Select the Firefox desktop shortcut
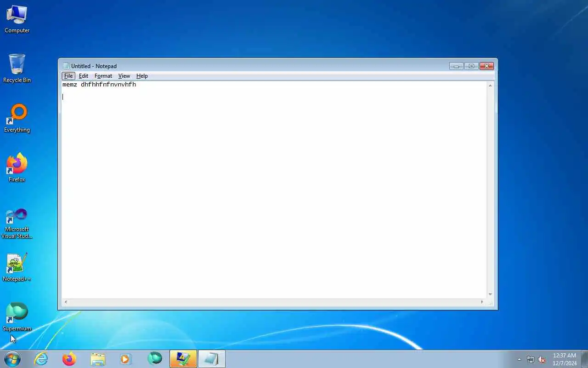588x368 pixels. [x=17, y=168]
